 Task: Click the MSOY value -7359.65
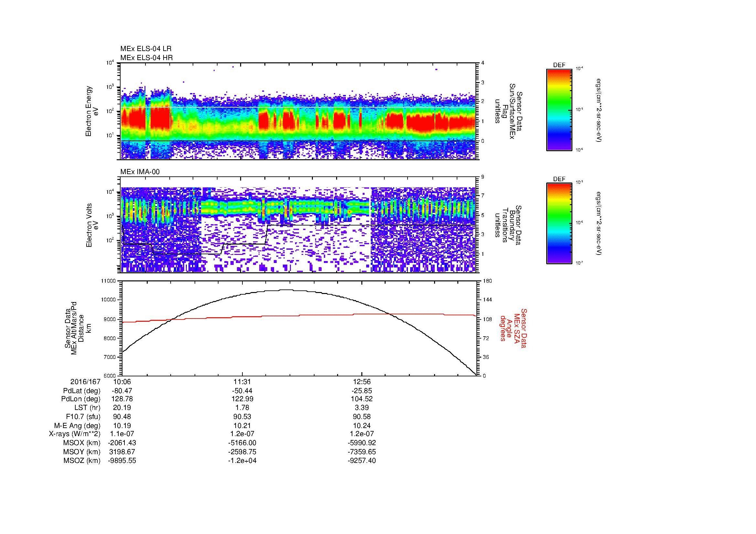pos(362,452)
